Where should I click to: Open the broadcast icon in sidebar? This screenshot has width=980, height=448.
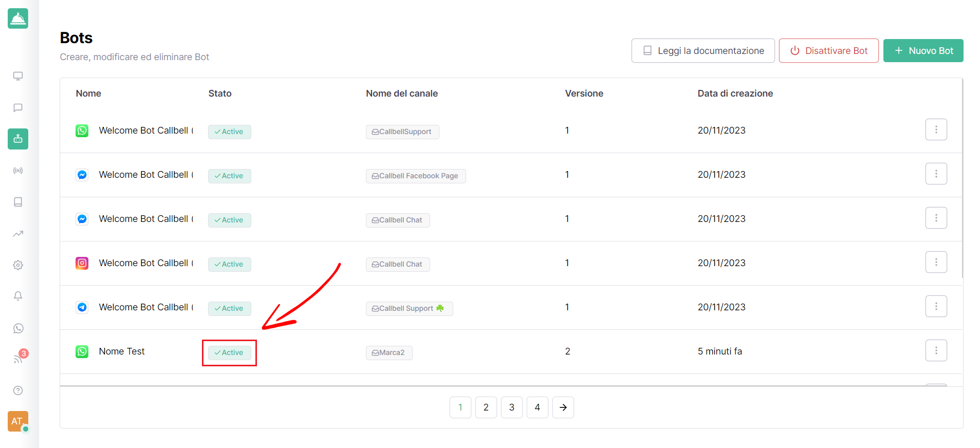(x=18, y=171)
